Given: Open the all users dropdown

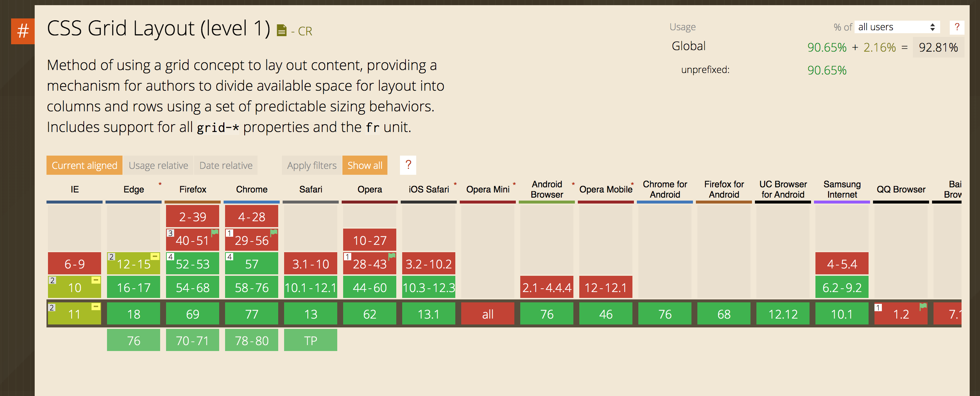Looking at the screenshot, I should (x=897, y=27).
